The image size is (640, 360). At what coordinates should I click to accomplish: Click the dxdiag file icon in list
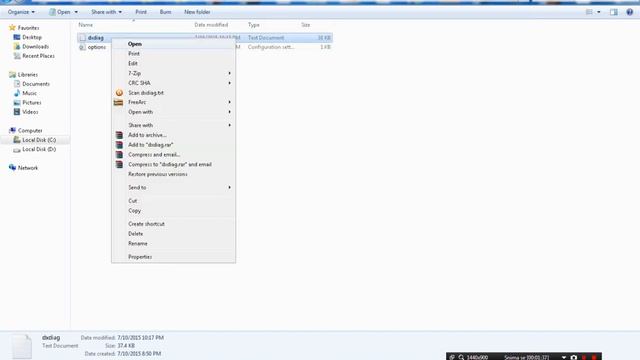click(82, 38)
